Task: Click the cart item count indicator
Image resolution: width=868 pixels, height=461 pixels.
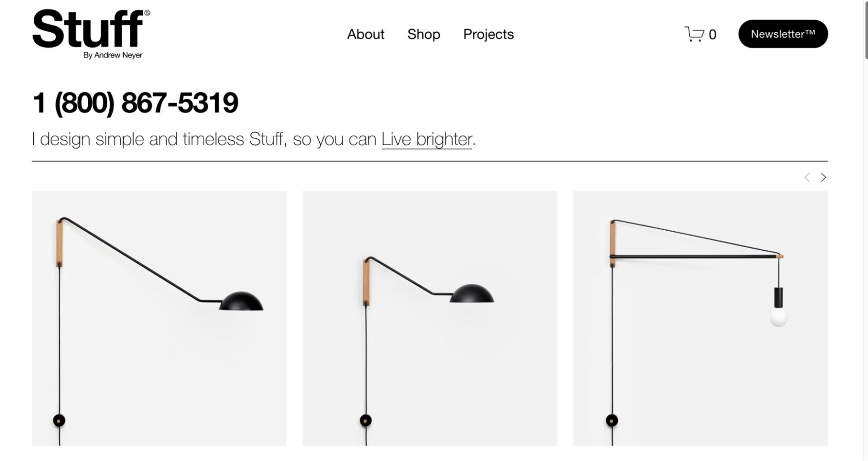Action: pos(713,34)
